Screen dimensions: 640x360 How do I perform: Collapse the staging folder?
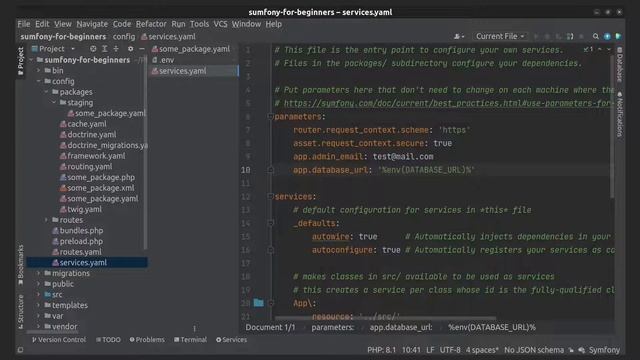[x=54, y=102]
